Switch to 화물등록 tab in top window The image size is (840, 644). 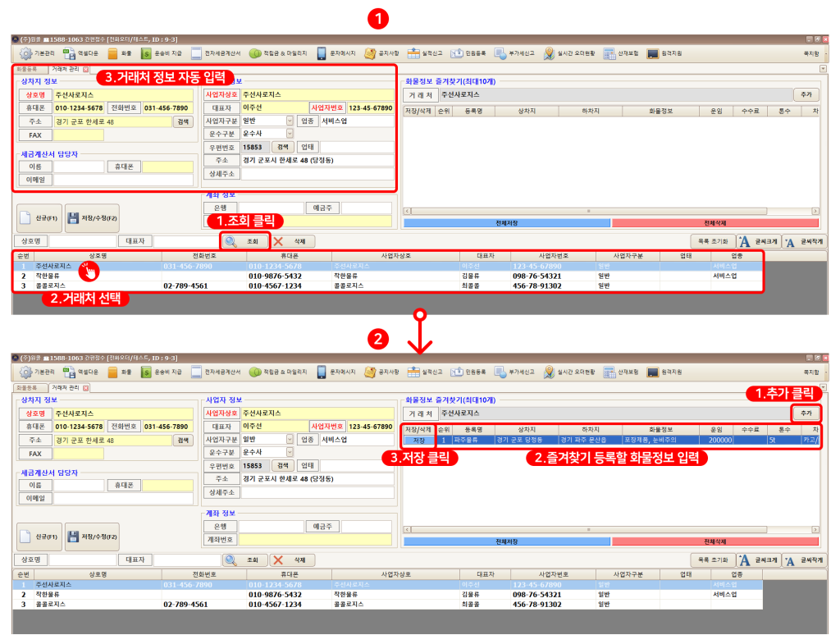tap(28, 70)
